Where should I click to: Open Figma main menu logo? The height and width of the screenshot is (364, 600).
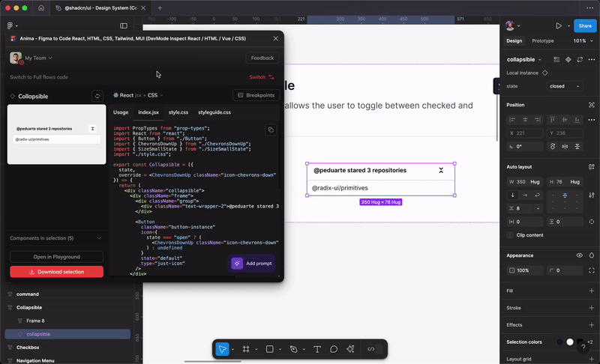(10, 25)
